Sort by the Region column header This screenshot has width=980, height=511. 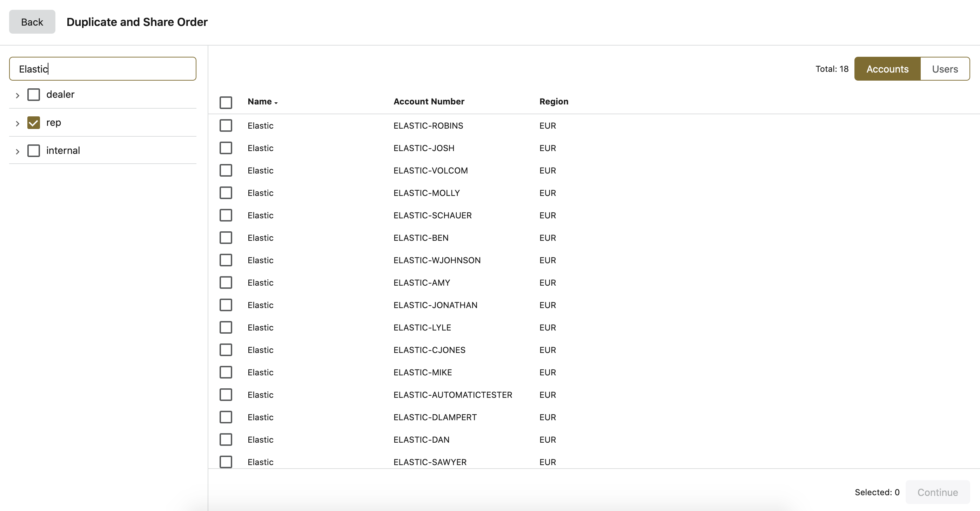(553, 102)
